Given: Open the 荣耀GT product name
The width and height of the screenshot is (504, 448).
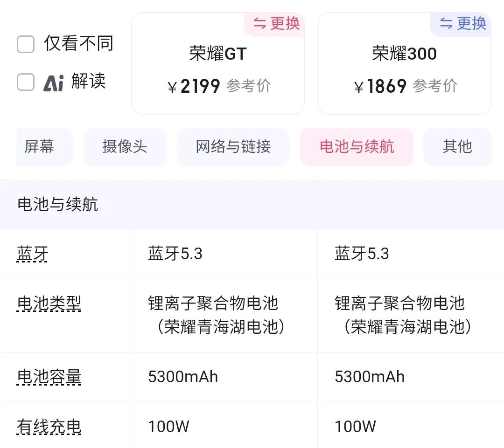Looking at the screenshot, I should coord(218,54).
